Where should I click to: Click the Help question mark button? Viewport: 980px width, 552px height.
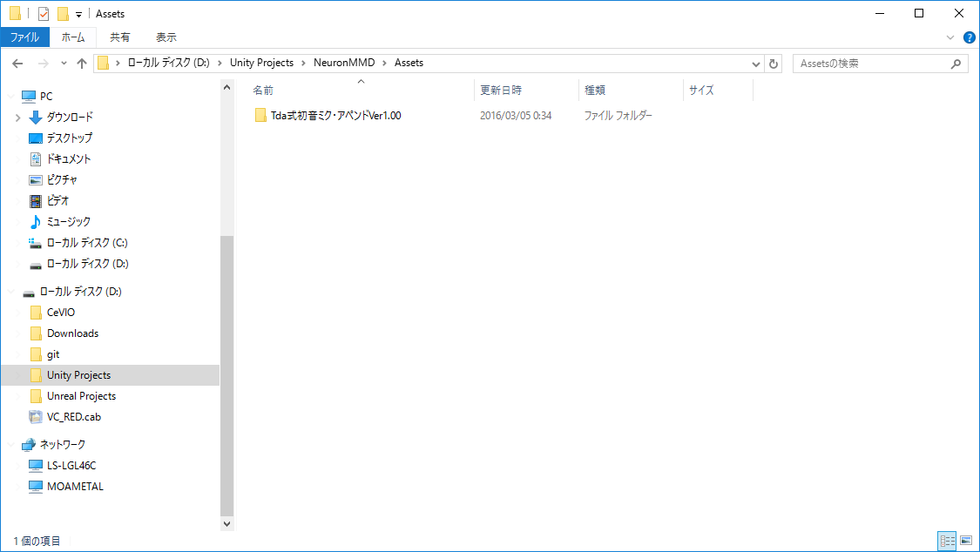coord(970,37)
